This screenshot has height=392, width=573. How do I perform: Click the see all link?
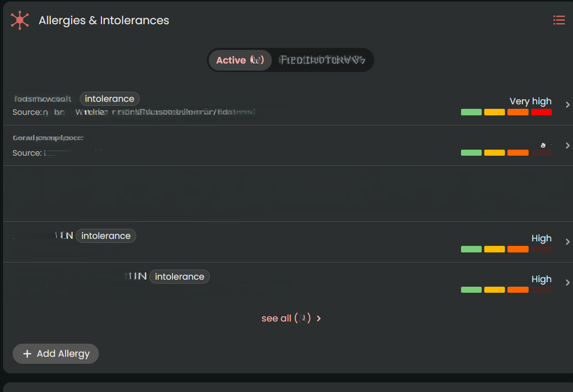click(x=286, y=318)
